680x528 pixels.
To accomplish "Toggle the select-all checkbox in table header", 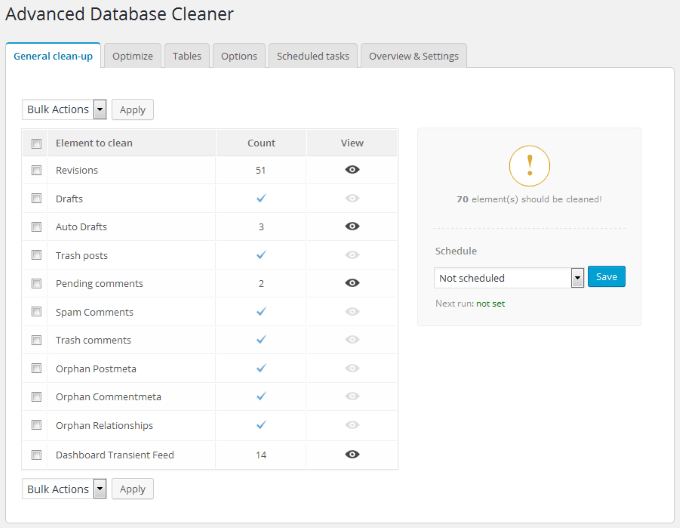I will coord(37,143).
